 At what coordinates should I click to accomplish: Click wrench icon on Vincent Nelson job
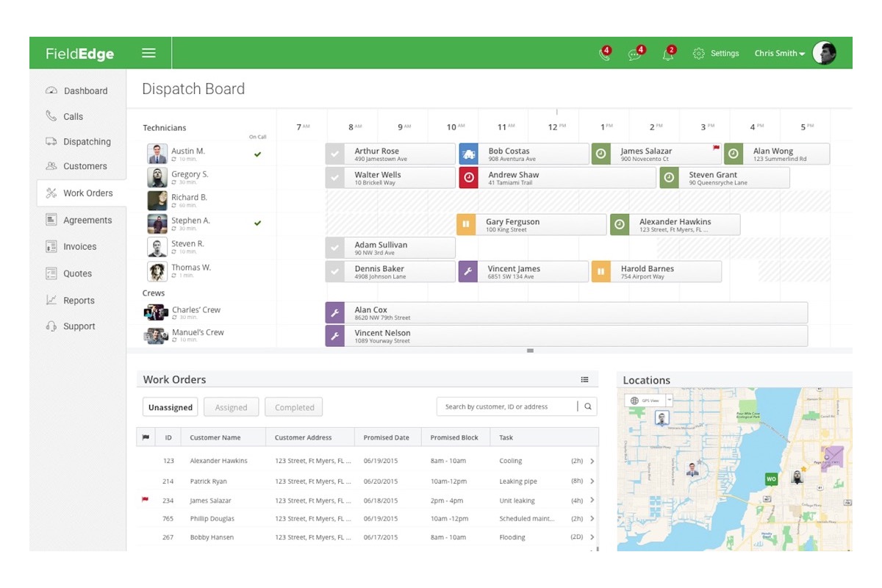point(335,337)
